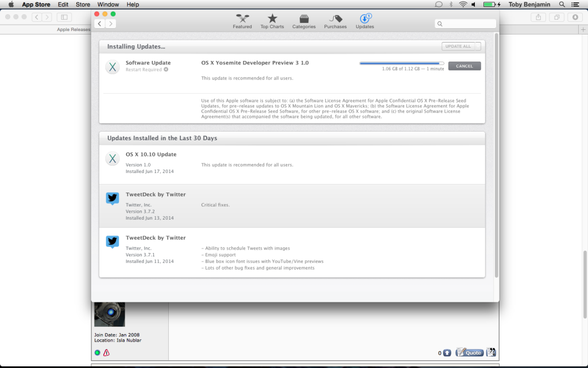Viewport: 588px width, 368px height.
Task: Open the Messages status icon in menu bar
Action: coord(439,5)
